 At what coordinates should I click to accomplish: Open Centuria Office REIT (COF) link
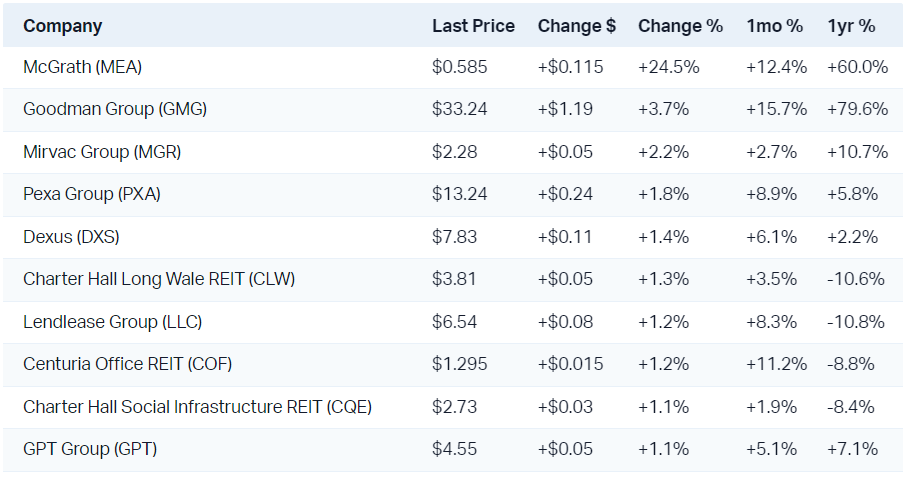click(128, 364)
